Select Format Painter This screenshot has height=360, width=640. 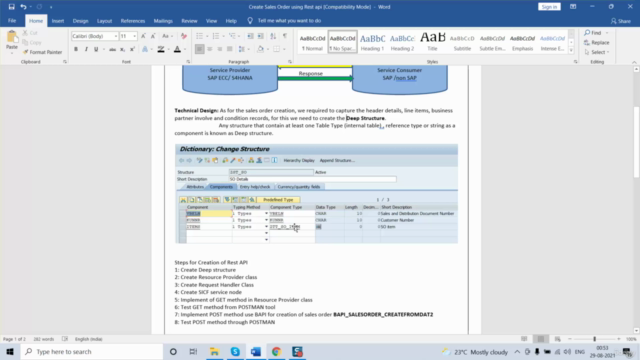pyautogui.click(x=42, y=52)
